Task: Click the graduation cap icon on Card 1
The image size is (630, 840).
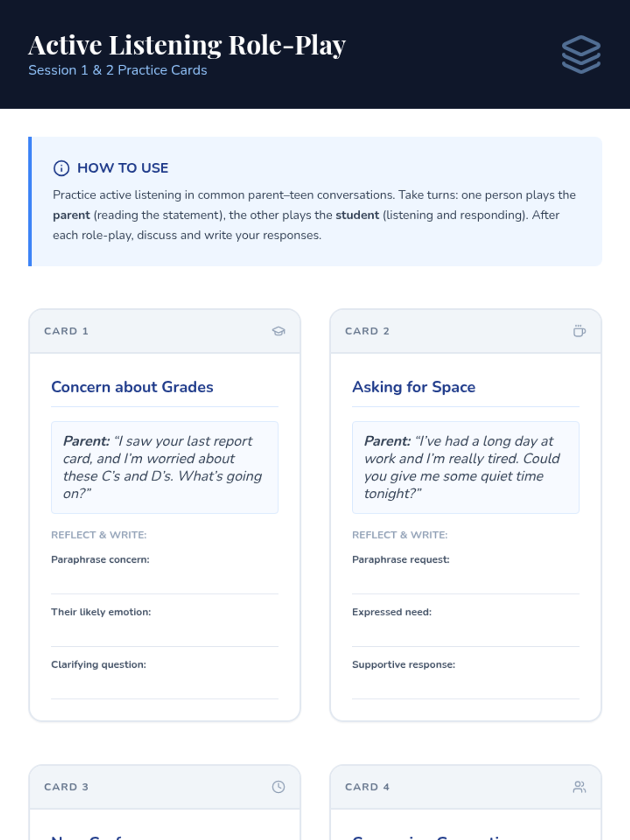Action: pos(278,331)
